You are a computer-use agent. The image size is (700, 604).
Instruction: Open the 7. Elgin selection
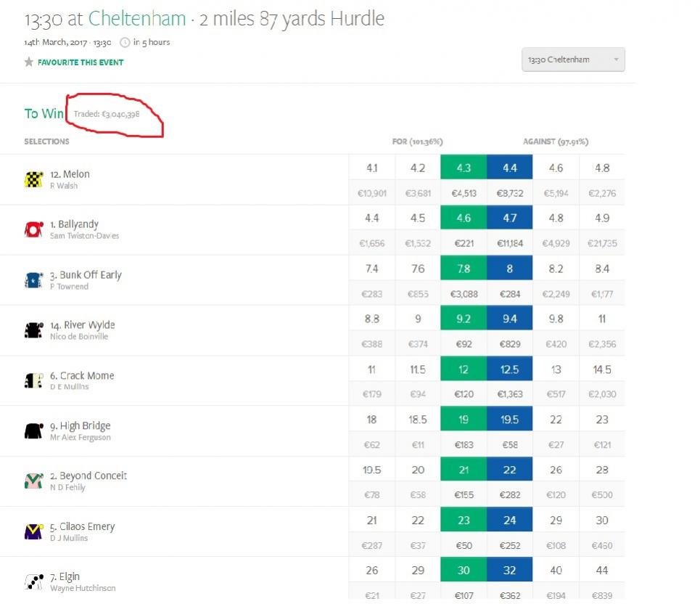pos(65,576)
